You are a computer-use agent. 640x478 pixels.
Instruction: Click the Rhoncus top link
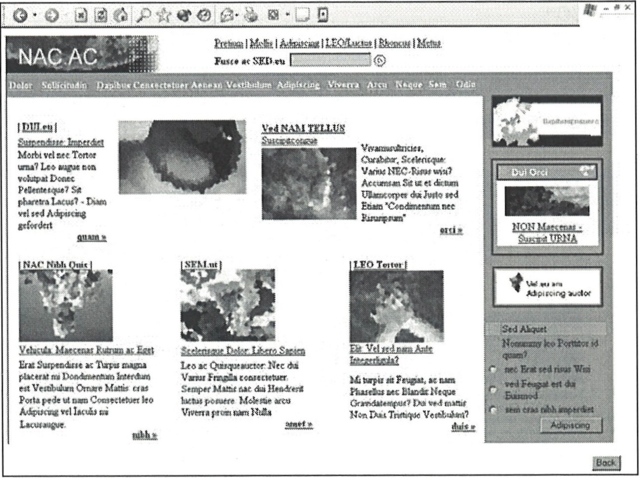(395, 43)
